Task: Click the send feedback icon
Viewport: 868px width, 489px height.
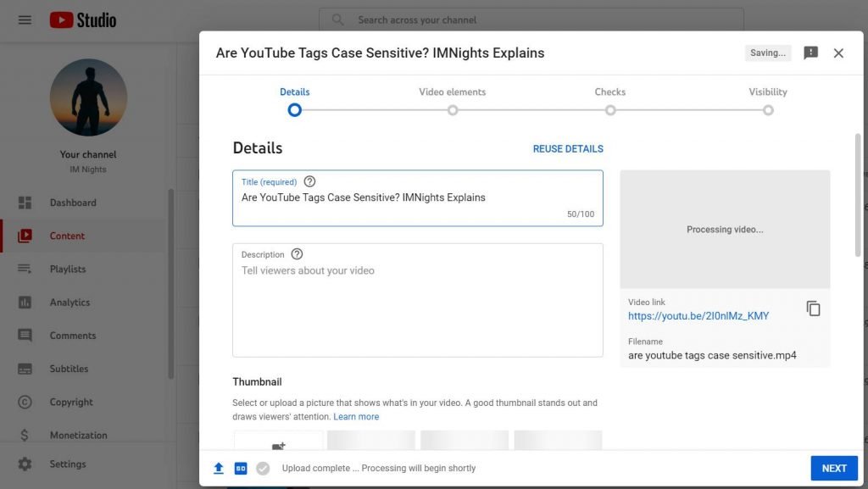Action: coord(810,53)
